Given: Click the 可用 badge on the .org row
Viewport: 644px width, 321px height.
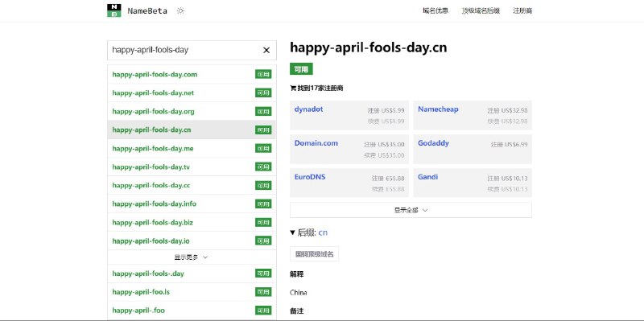Looking at the screenshot, I should pyautogui.click(x=263, y=111).
